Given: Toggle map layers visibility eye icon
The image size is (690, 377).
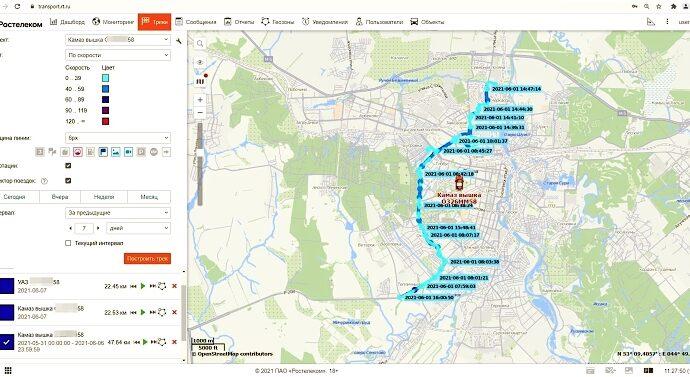Looking at the screenshot, I should pyautogui.click(x=200, y=62).
